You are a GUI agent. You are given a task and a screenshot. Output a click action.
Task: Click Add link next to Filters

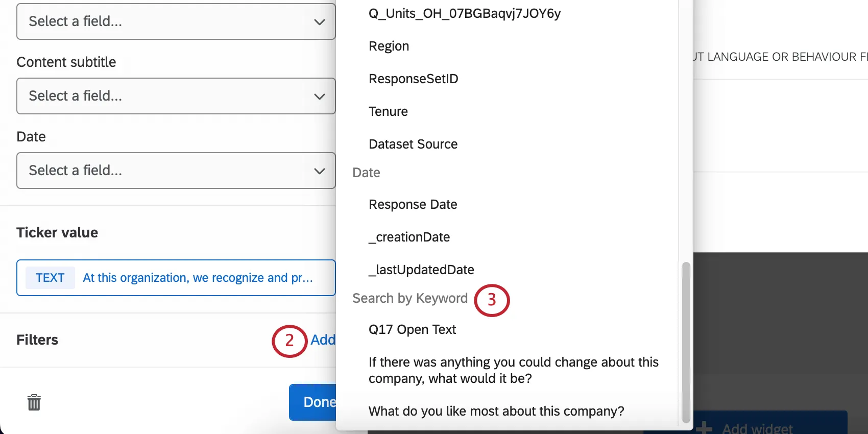tap(323, 340)
